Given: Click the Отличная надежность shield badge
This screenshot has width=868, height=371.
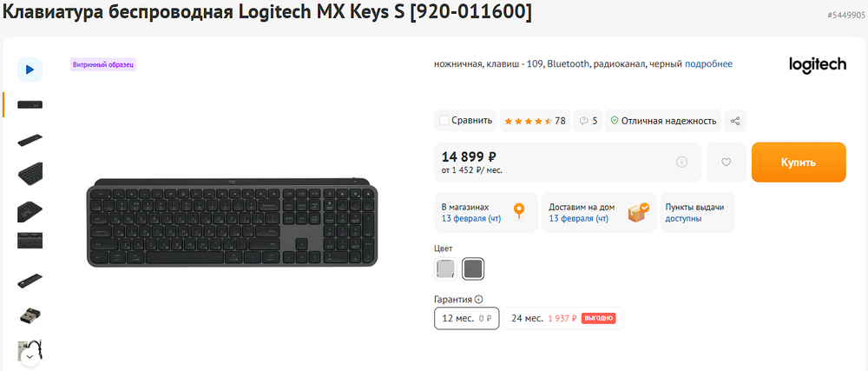Looking at the screenshot, I should [x=663, y=121].
